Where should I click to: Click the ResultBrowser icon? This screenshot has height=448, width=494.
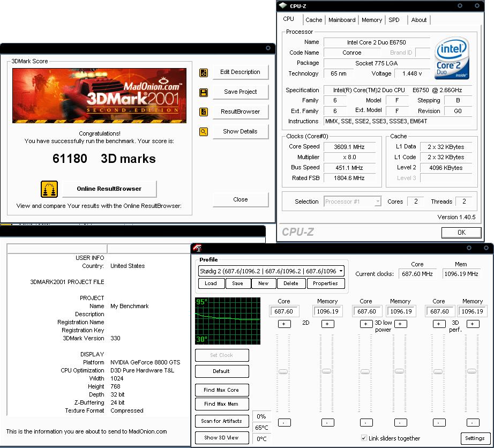204,112
